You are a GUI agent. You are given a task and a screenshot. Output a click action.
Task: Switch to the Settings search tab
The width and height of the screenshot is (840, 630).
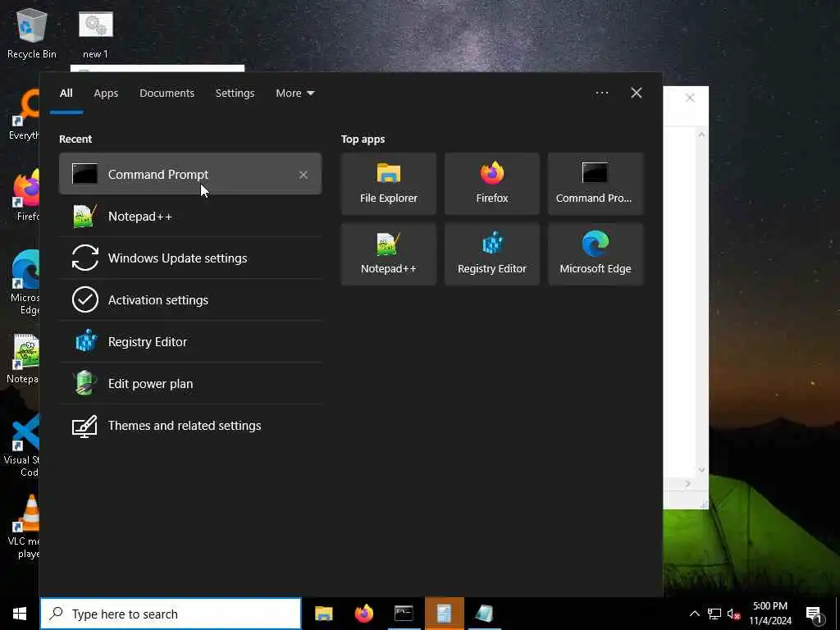(235, 94)
